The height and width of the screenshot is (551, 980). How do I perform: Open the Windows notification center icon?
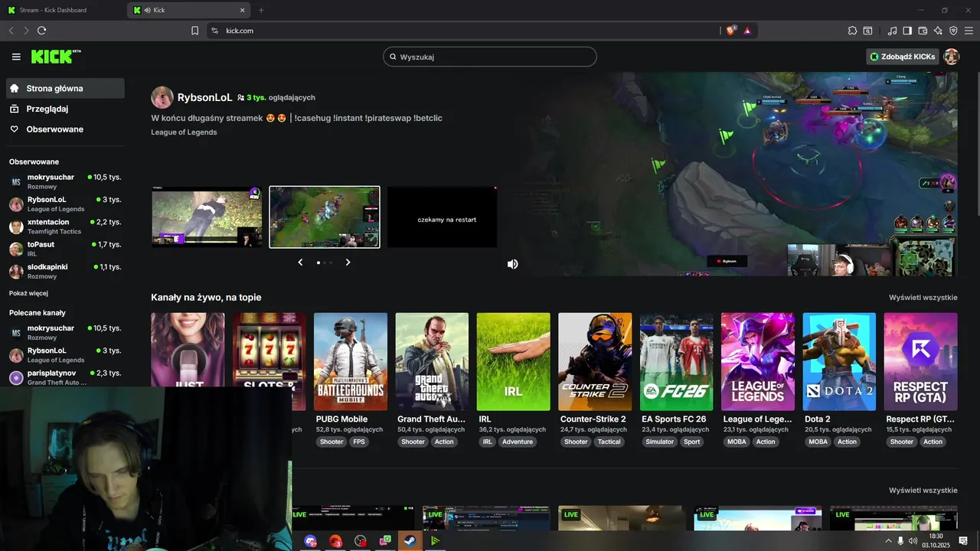click(963, 541)
